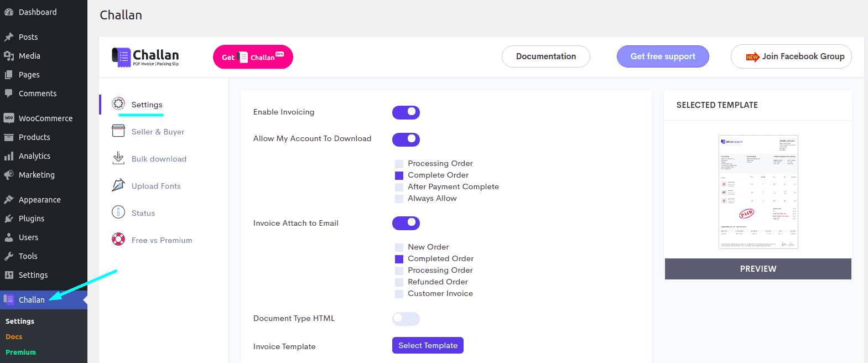
Task: Click the Challan PDF Invoice logo
Action: coord(145,57)
